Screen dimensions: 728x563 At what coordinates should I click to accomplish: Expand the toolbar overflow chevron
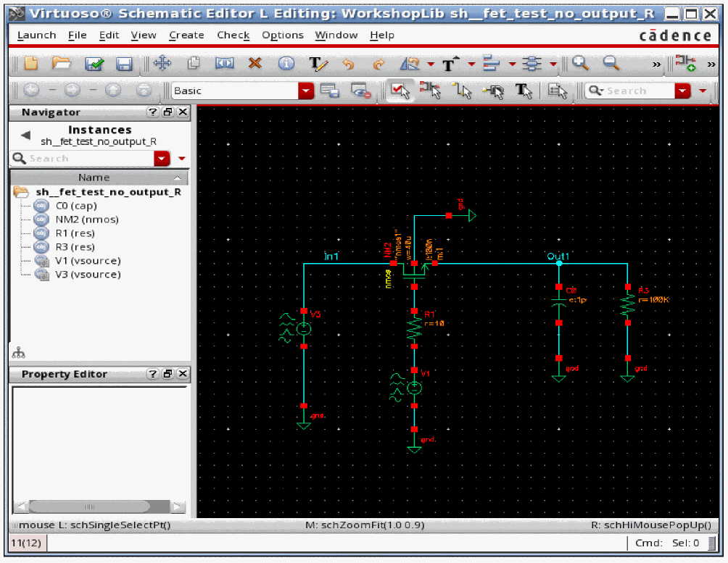tap(657, 64)
